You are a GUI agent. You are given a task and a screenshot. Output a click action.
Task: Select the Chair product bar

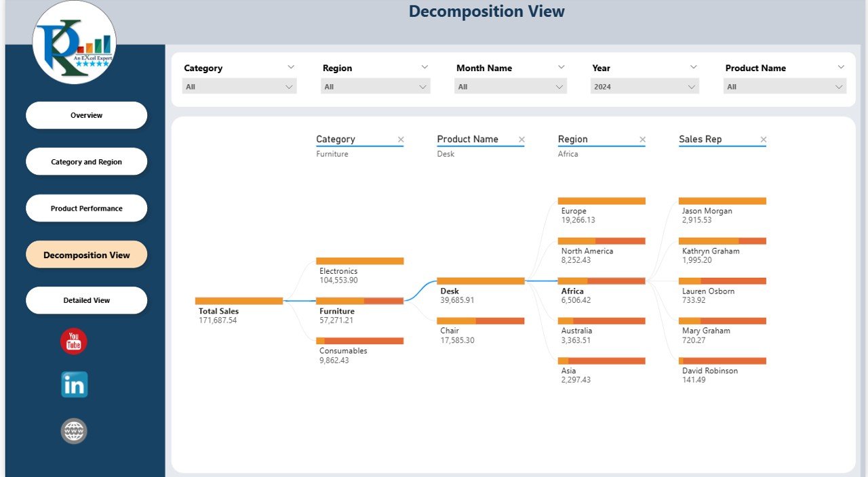[480, 320]
